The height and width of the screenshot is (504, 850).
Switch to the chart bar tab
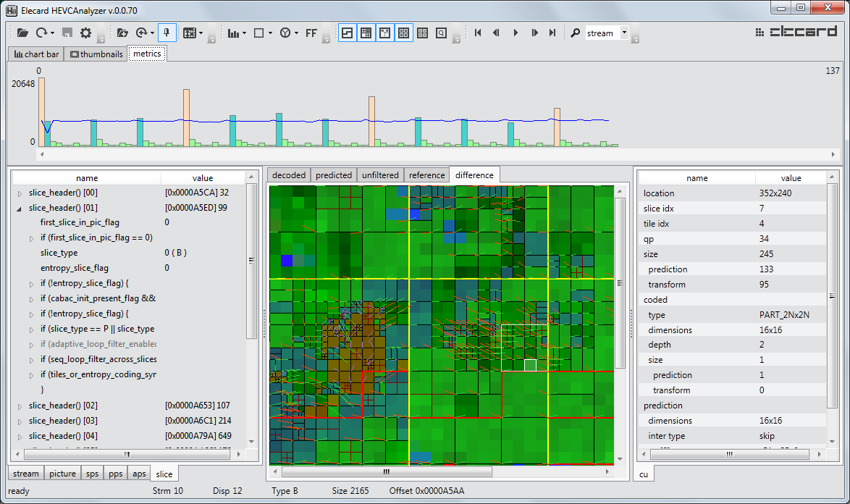click(x=36, y=54)
